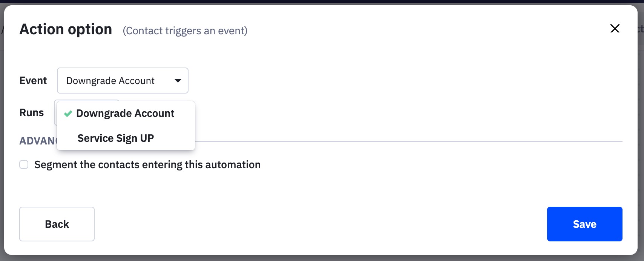Click the Contact triggers an event subtitle

185,31
